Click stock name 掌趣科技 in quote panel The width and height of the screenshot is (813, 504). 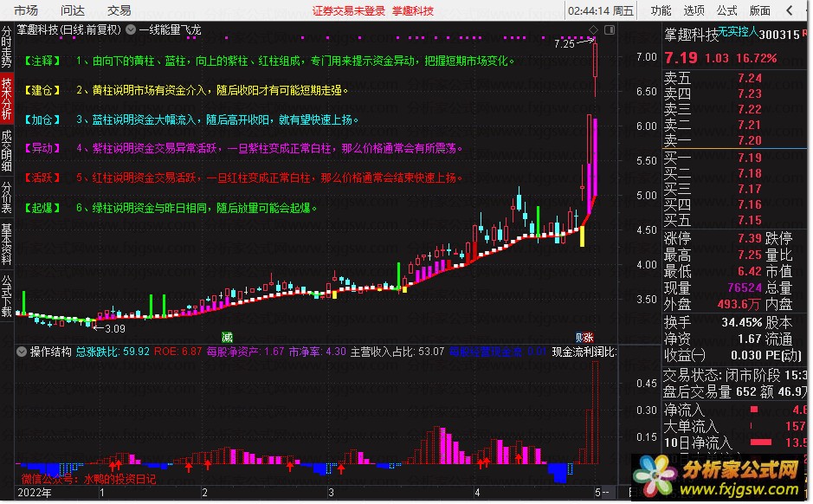click(x=691, y=35)
